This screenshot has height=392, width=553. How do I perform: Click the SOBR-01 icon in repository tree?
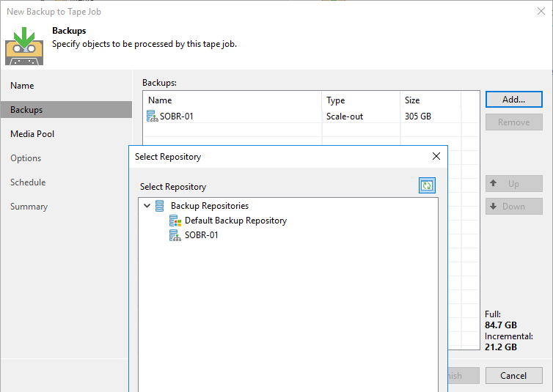175,235
